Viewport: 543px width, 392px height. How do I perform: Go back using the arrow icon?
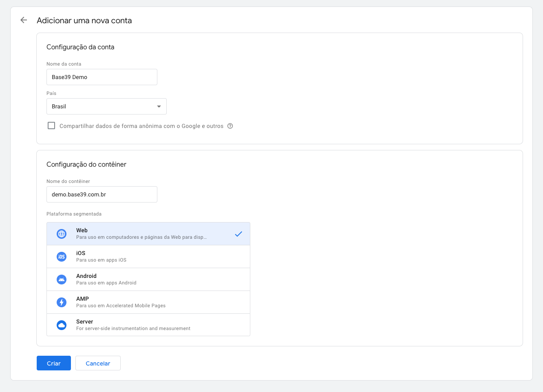pyautogui.click(x=24, y=20)
